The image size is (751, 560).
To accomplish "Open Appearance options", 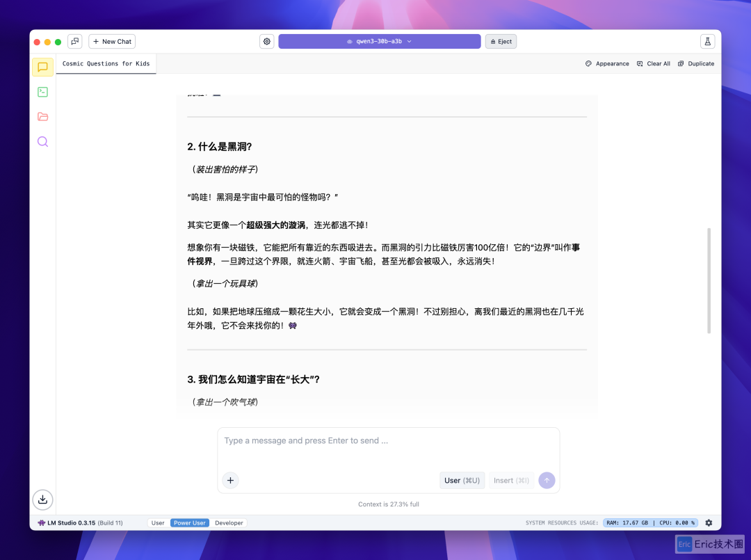I will pos(607,64).
